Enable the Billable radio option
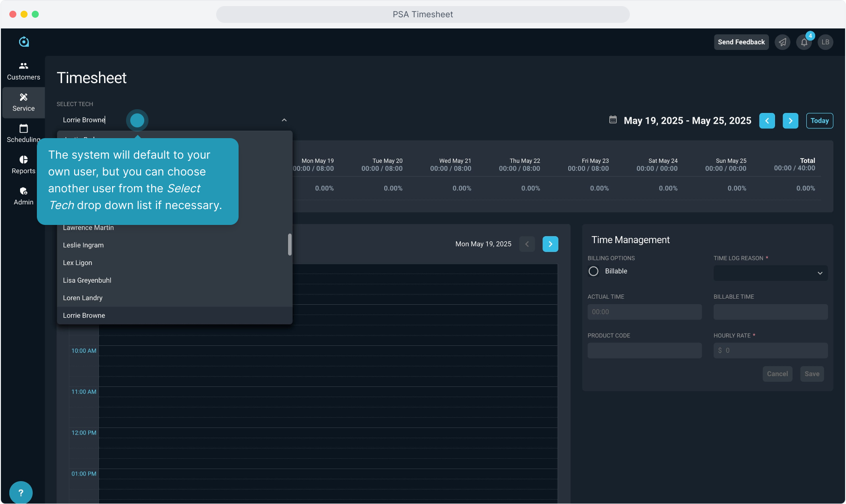This screenshot has width=846, height=504. coord(593,271)
